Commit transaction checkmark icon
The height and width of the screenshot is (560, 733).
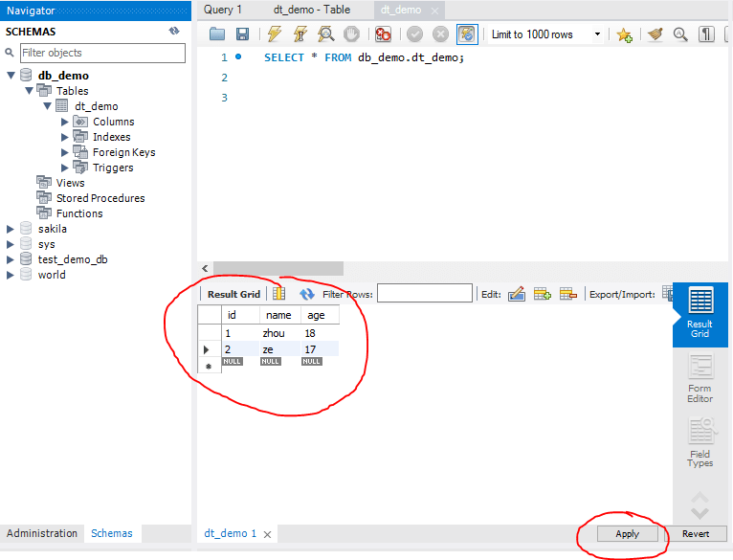pos(414,34)
